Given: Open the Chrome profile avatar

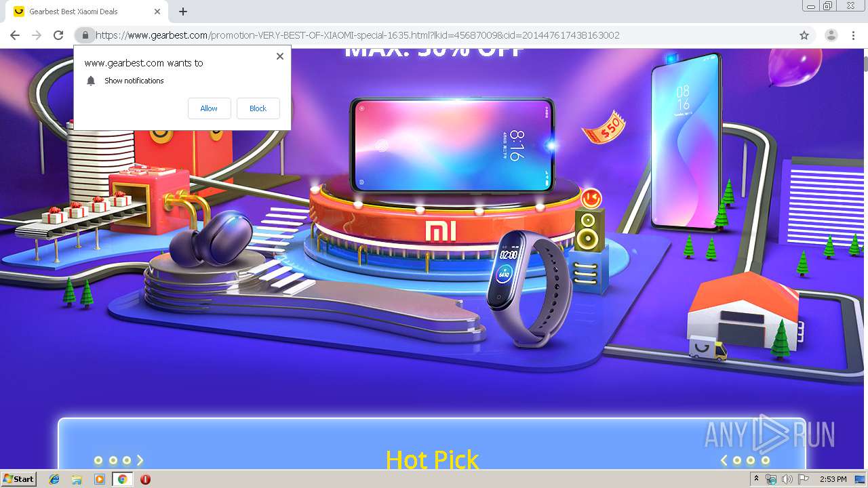Looking at the screenshot, I should click(x=831, y=35).
